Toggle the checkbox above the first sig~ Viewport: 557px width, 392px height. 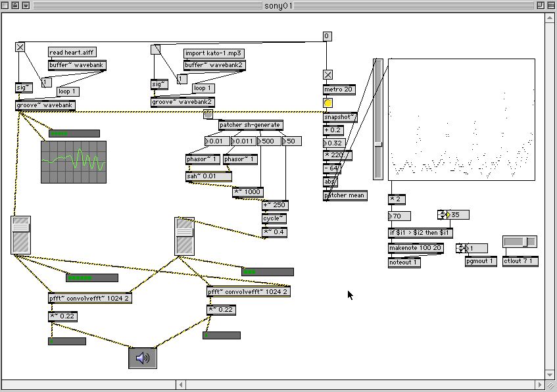coord(20,47)
